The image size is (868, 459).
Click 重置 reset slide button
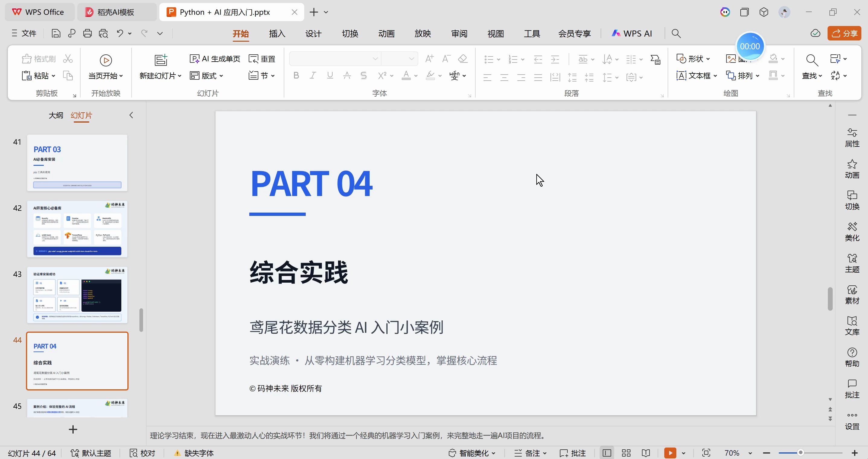262,59
